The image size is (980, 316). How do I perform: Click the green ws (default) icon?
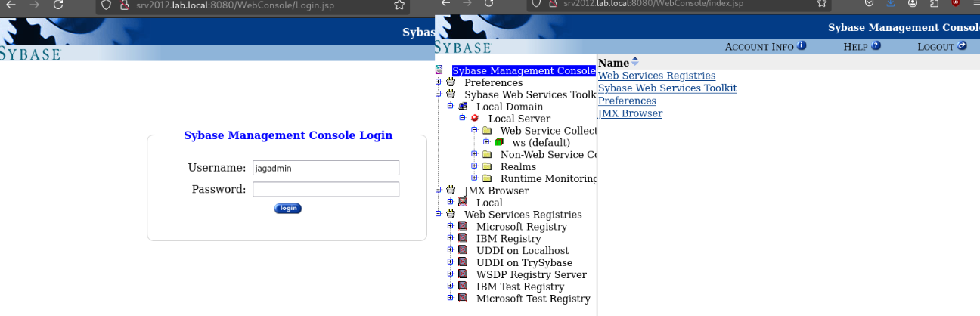[x=499, y=142]
